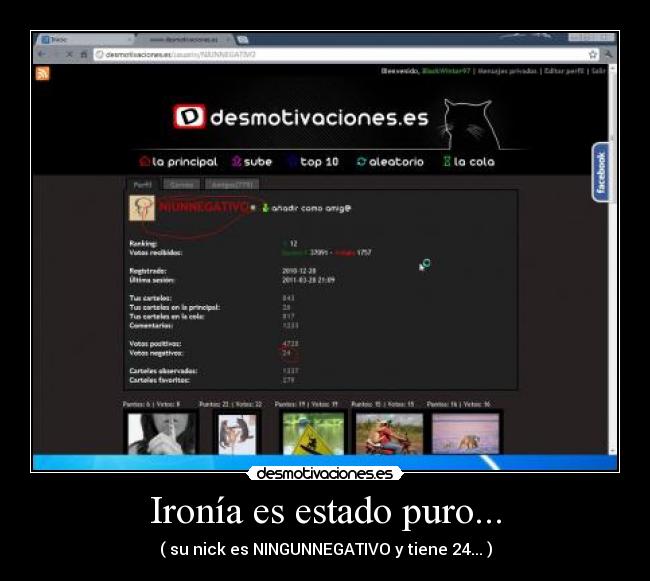Click the Votos negativos label

tap(156, 353)
